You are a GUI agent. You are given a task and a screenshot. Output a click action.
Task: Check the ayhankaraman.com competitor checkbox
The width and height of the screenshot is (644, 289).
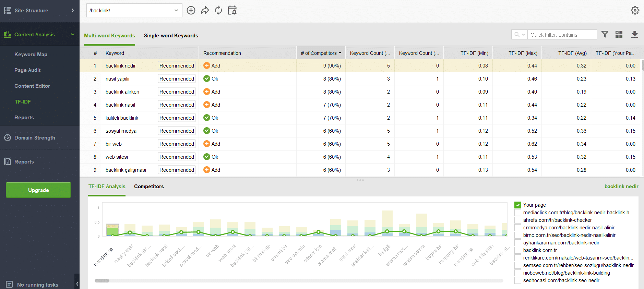[518, 243]
